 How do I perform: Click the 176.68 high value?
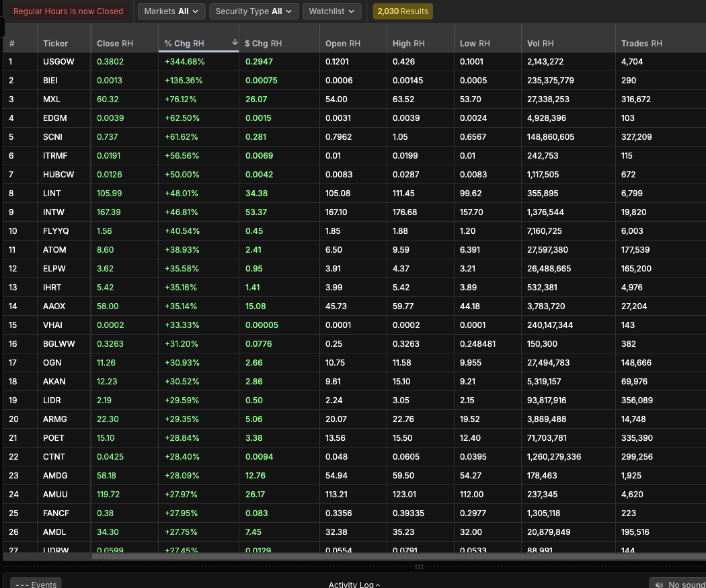(405, 212)
